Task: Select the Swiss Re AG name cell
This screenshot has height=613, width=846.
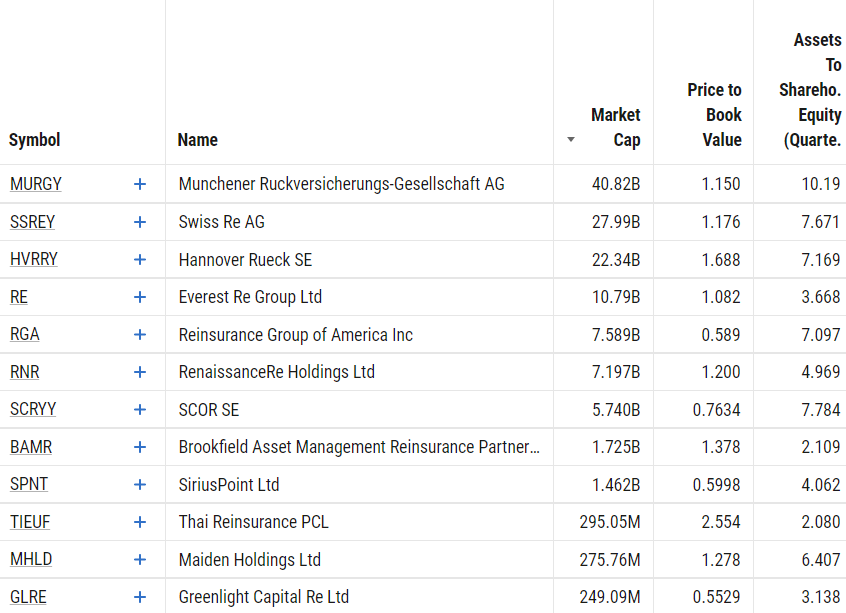Action: (222, 222)
